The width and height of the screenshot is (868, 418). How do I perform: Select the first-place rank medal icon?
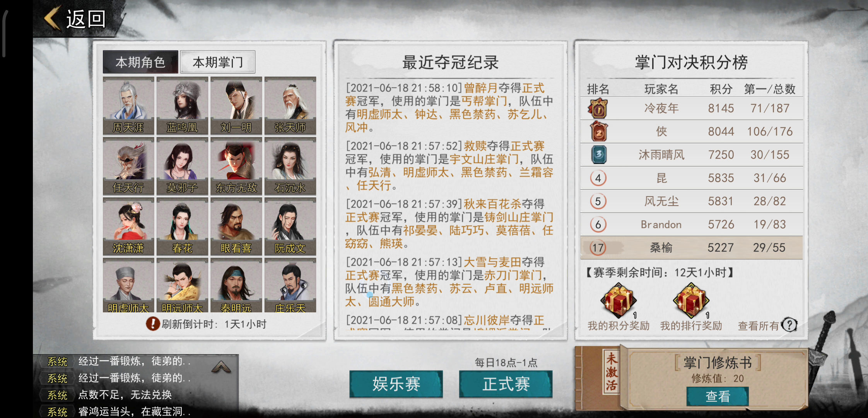(x=598, y=108)
